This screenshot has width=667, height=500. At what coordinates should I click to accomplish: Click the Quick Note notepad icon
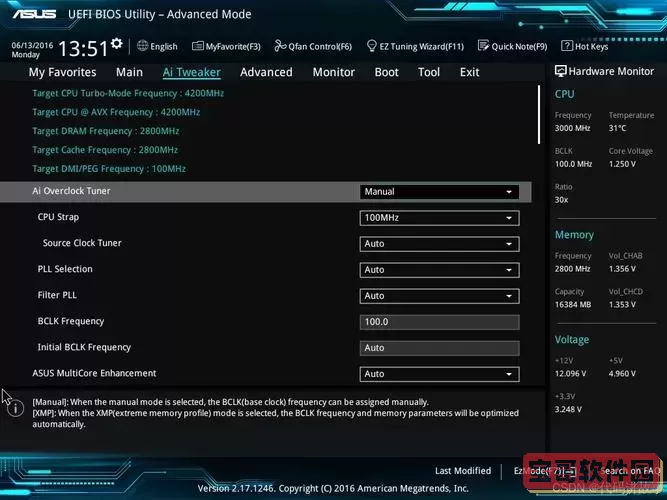(484, 46)
